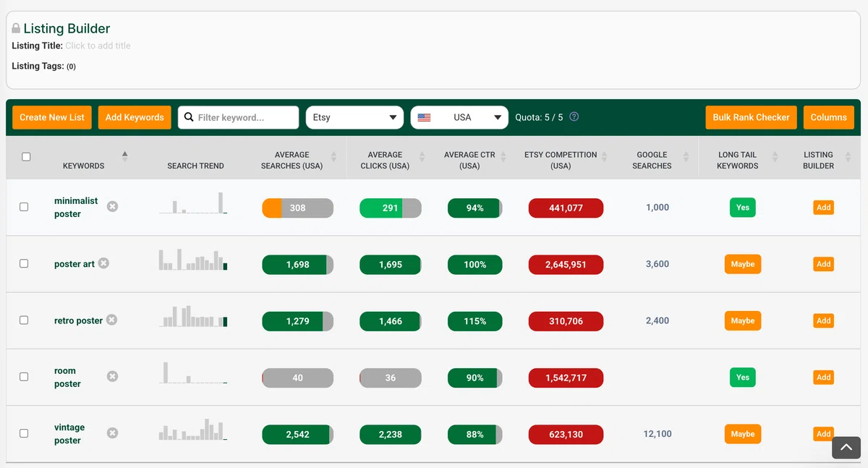Select the room poster row checkbox

[24, 377]
